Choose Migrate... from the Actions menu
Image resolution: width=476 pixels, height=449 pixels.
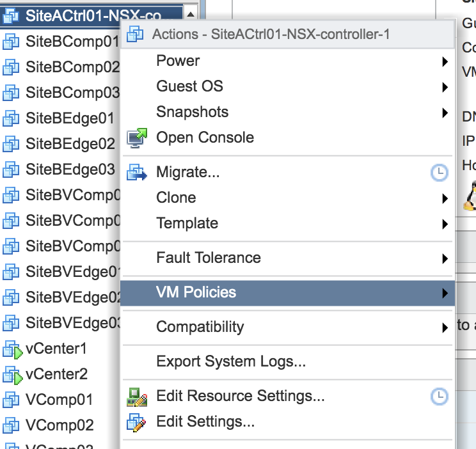[287, 172]
